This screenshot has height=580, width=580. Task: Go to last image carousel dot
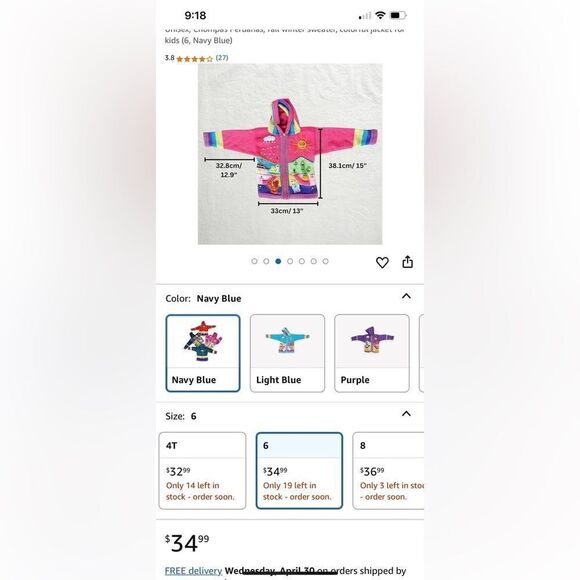tap(326, 261)
